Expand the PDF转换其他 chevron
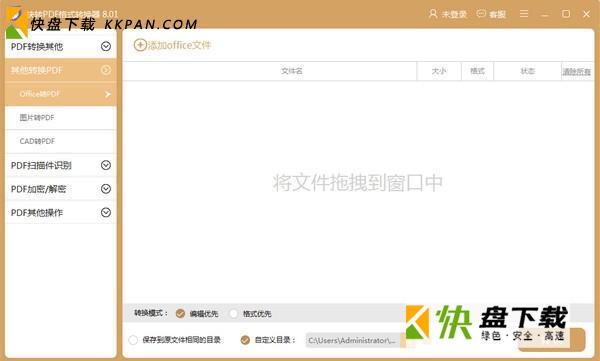 coord(106,46)
